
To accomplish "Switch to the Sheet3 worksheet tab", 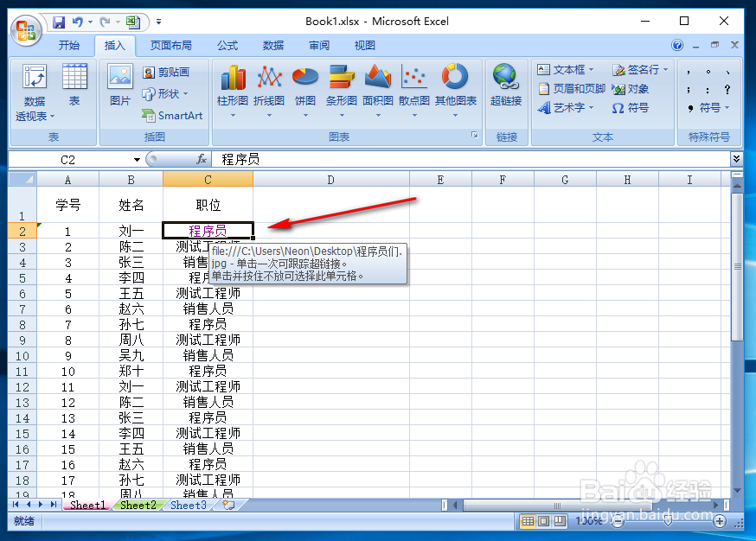I will tap(187, 505).
